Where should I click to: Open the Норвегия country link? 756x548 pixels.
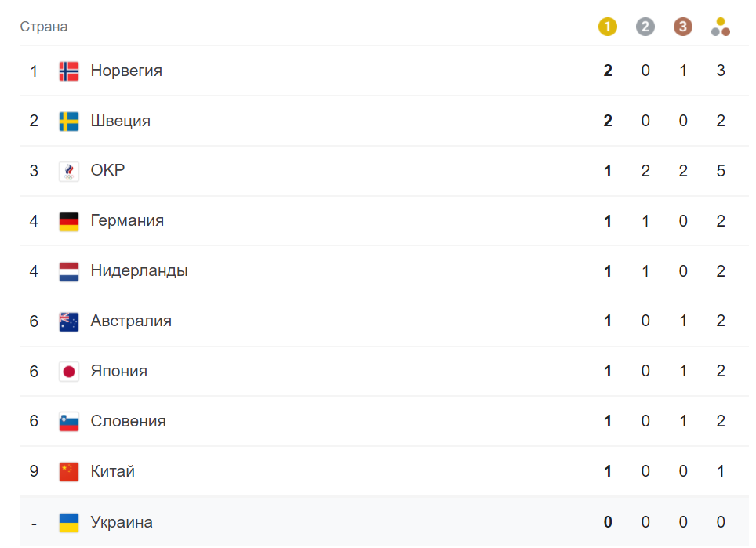click(x=126, y=71)
